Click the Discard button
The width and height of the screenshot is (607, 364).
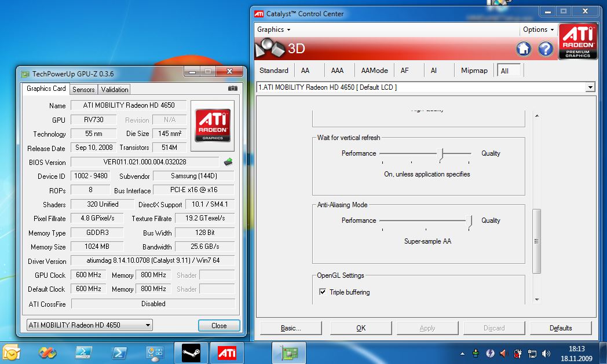point(494,328)
